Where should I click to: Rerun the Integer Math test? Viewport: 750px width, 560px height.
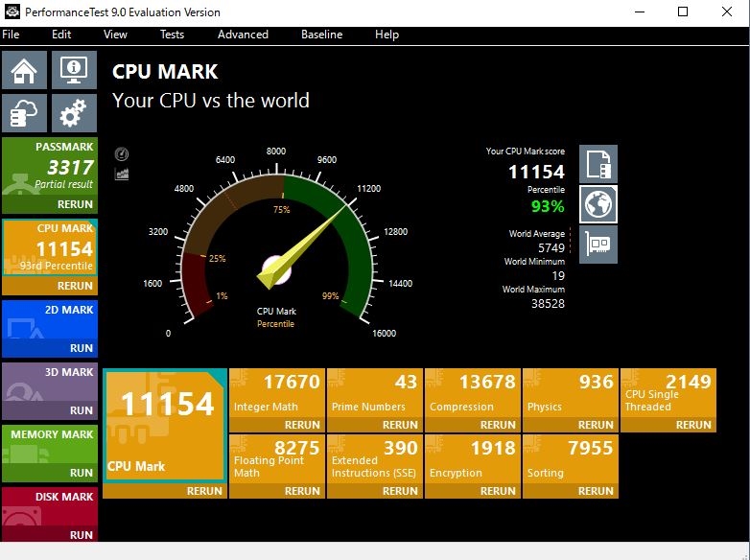pos(277,425)
